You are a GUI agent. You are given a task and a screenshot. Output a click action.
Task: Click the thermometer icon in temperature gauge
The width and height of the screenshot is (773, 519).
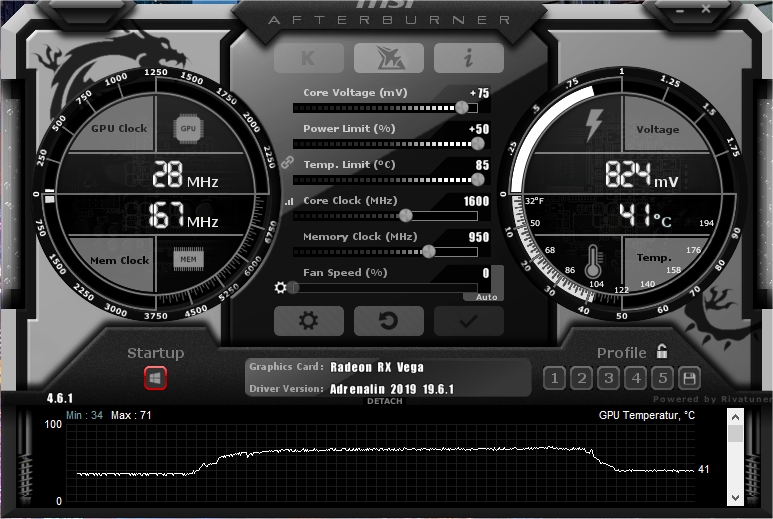[x=593, y=262]
